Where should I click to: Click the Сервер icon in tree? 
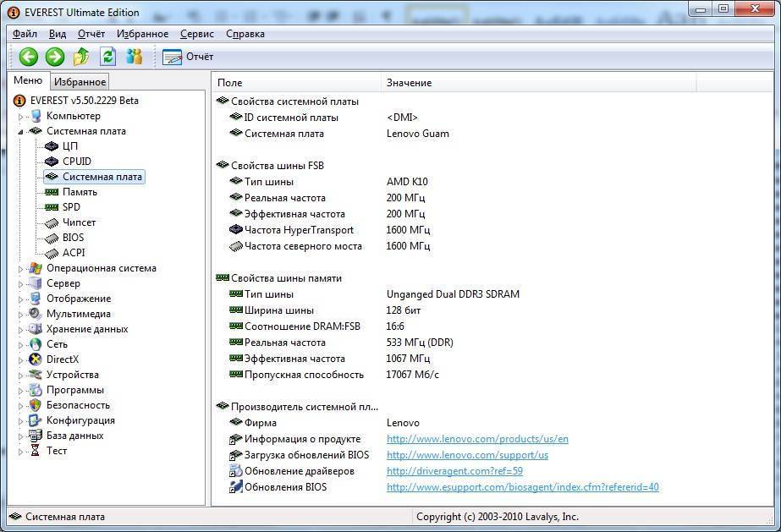pyautogui.click(x=36, y=283)
